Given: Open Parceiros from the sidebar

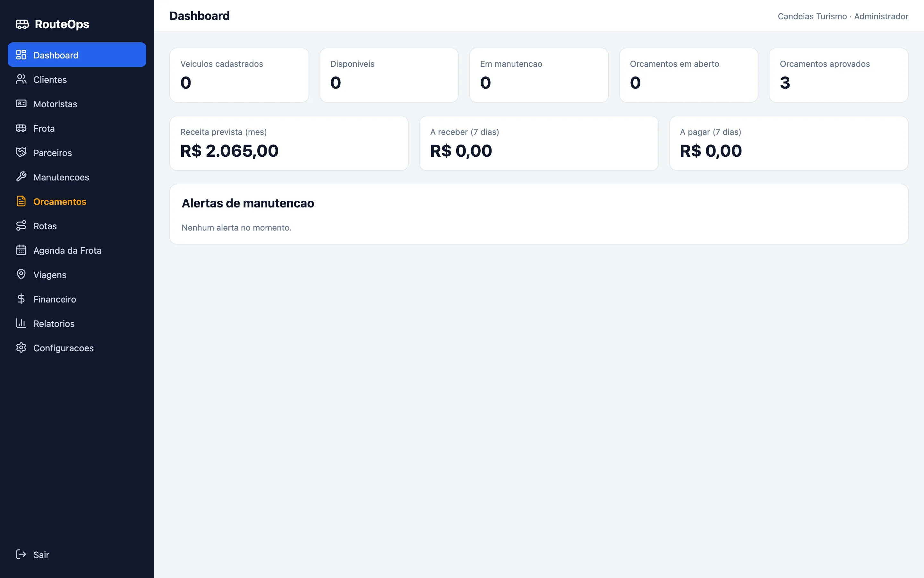Looking at the screenshot, I should tap(77, 153).
